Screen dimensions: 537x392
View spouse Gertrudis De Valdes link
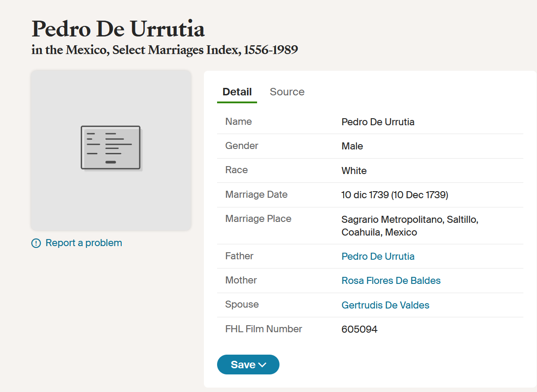tap(385, 305)
